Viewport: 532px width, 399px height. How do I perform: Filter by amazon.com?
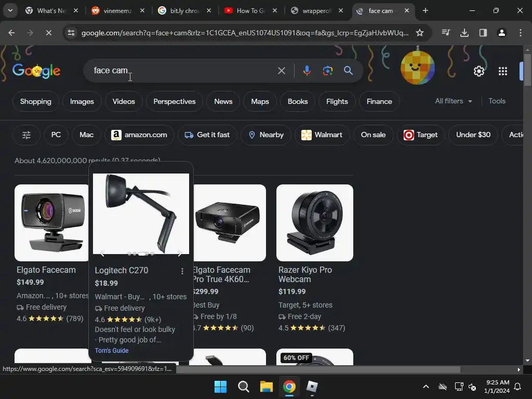pos(139,135)
